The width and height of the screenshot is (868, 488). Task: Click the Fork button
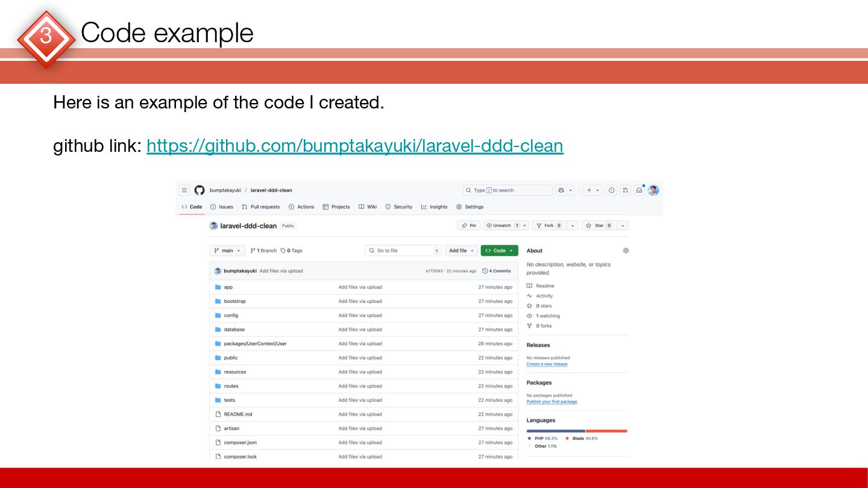point(549,225)
